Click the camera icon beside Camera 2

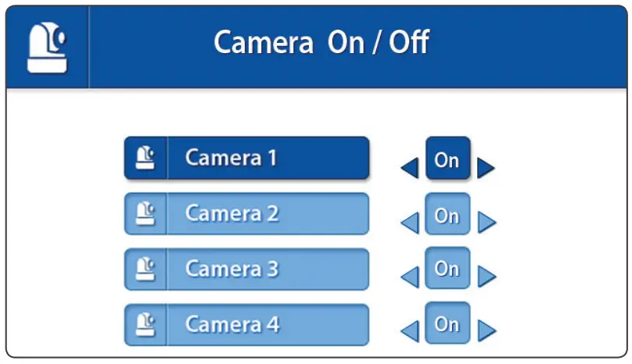coord(145,213)
